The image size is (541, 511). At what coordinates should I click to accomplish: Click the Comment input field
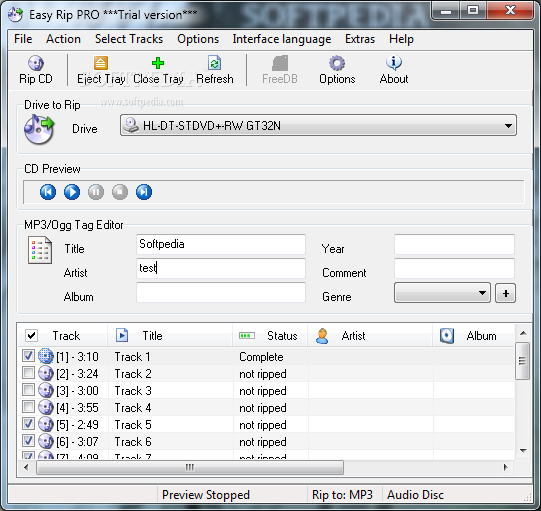(454, 268)
